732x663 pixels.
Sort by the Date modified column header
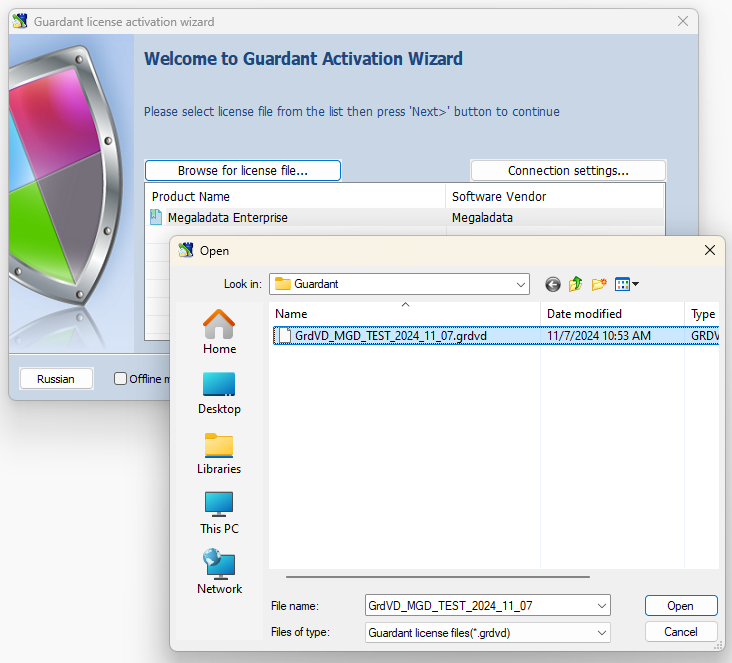pyautogui.click(x=612, y=314)
